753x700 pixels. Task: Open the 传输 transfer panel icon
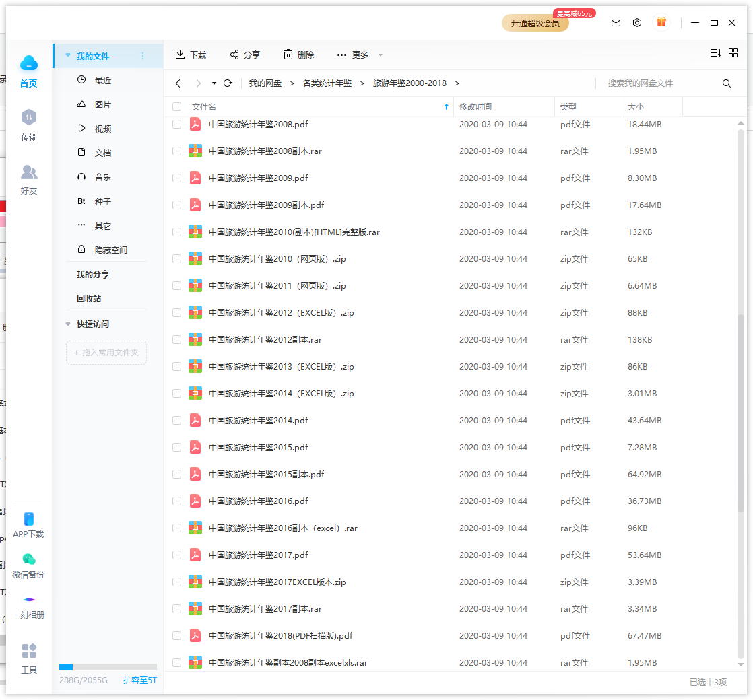29,117
